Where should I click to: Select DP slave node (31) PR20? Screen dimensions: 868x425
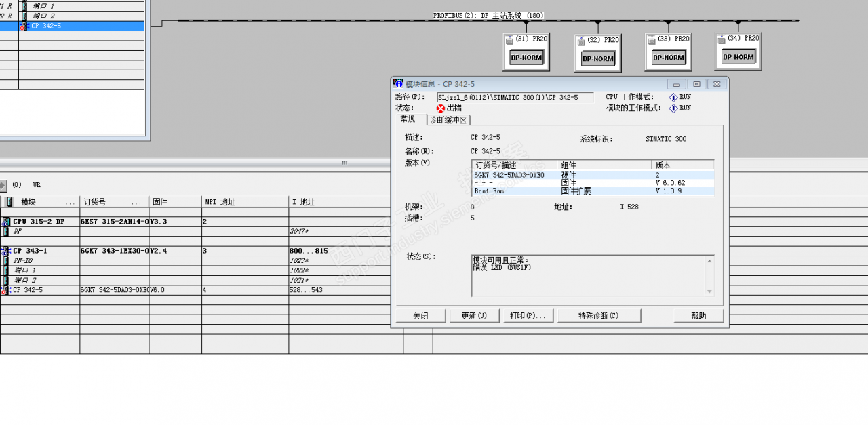click(x=526, y=52)
